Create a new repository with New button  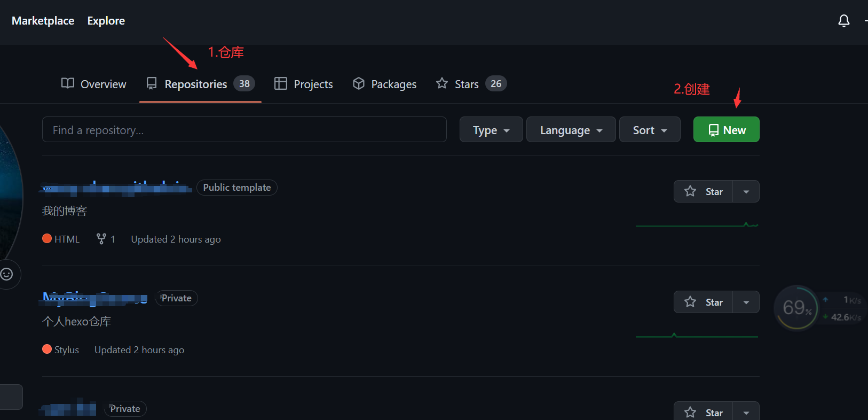pyautogui.click(x=727, y=129)
